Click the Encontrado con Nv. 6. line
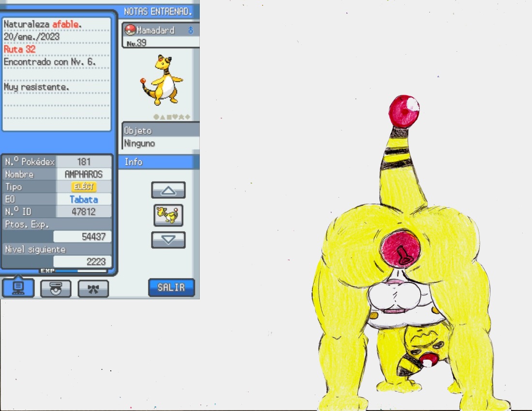Screen dimensions: 532x411 [x=49, y=62]
